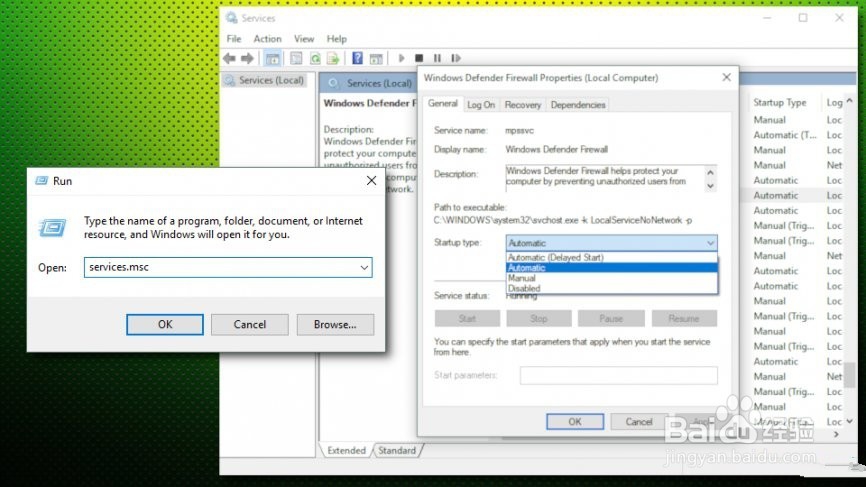The image size is (866, 487).
Task: Toggle the Show/Hide Action Pane icon
Action: pyautogui.click(x=376, y=58)
